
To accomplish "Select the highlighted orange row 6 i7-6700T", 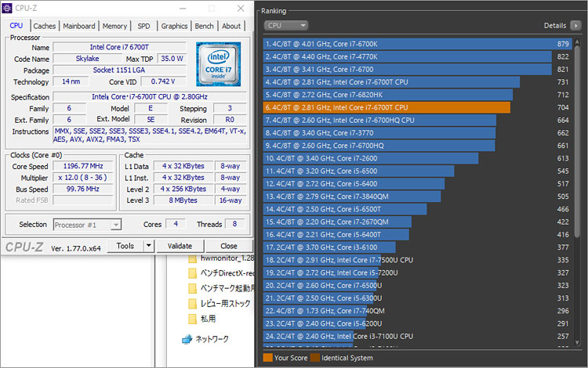I will pos(417,107).
